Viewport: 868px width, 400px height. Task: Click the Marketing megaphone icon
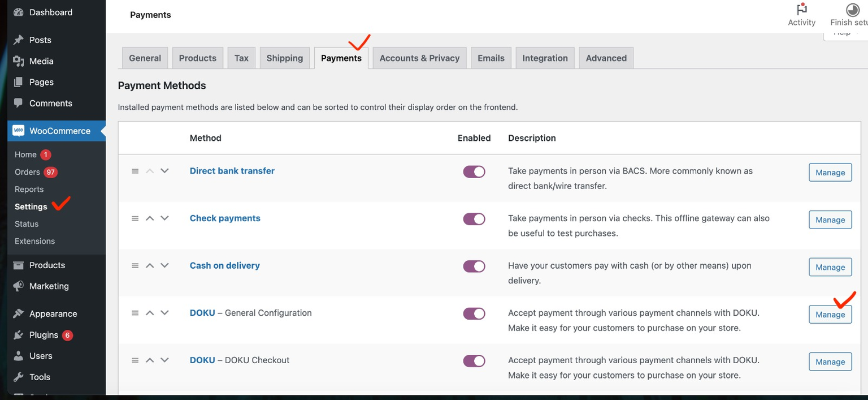click(x=19, y=286)
